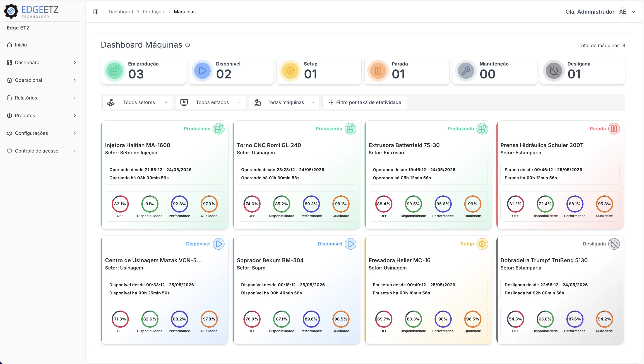Click the Relatórios document icon in sidebar

pos(10,98)
